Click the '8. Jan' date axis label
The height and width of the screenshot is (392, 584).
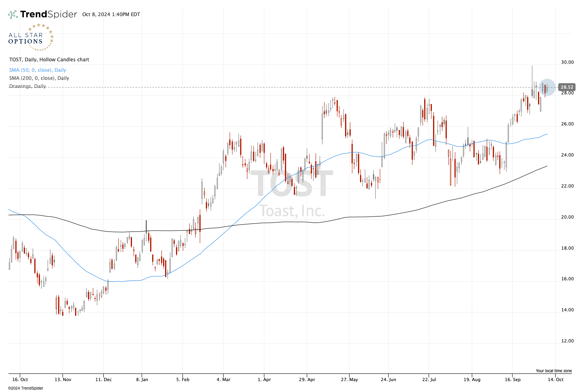point(142,379)
